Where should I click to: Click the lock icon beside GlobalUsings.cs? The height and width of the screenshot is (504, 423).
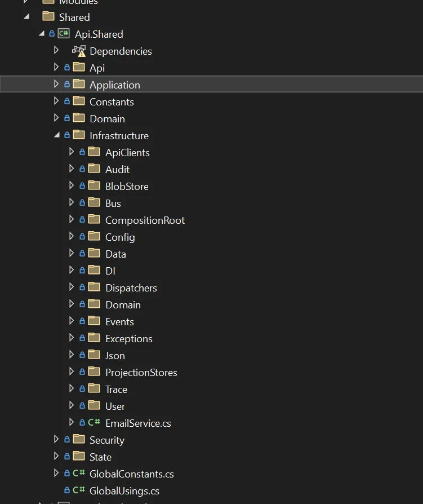coord(67,490)
